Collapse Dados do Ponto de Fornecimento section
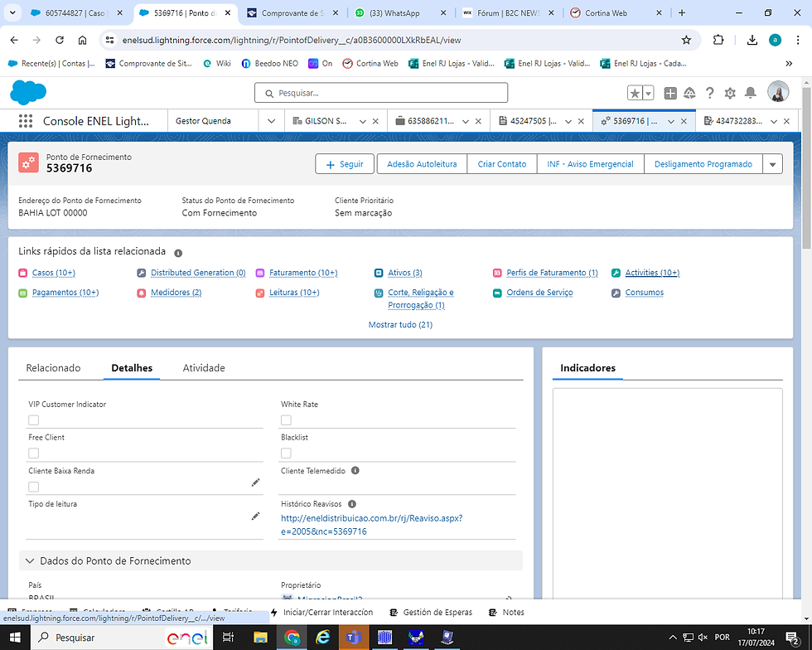 (30, 560)
